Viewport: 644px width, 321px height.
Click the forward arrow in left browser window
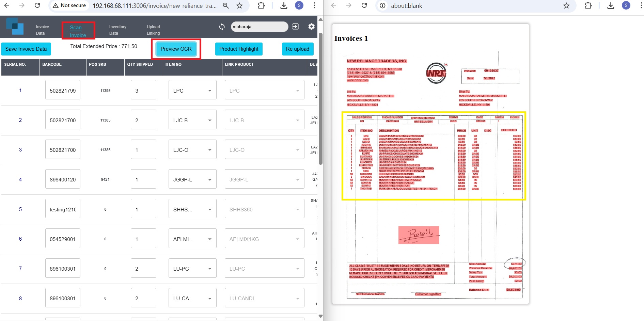click(x=22, y=5)
